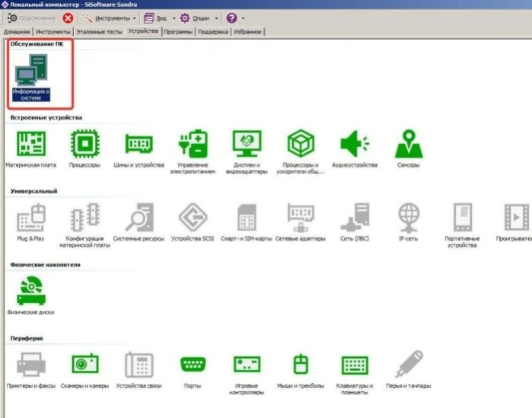Open the Избранное tab
532x418 pixels.
tap(247, 32)
